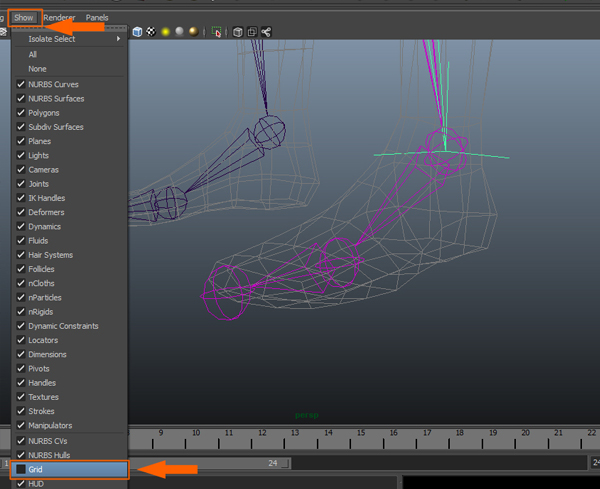Viewport: 600px width, 489px height.
Task: Hide Locators in the viewport
Action: pos(69,340)
